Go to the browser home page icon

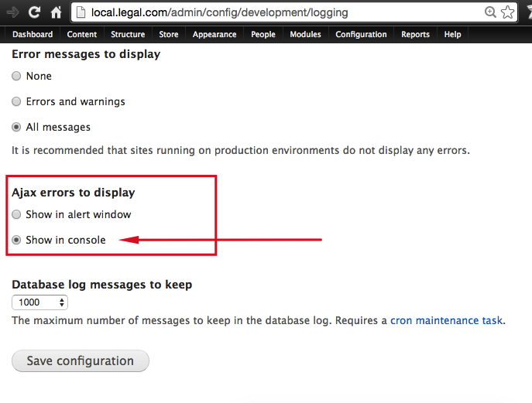click(56, 12)
